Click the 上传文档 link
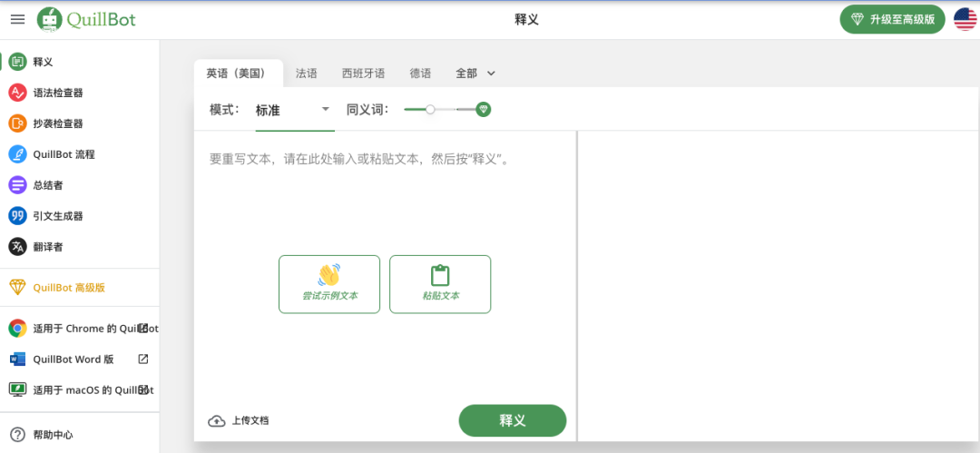Viewport: 980px width, 453px height. pos(238,421)
